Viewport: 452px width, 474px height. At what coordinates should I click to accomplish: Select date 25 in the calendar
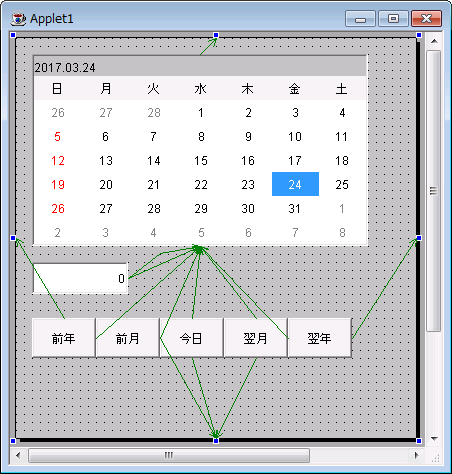pyautogui.click(x=342, y=184)
